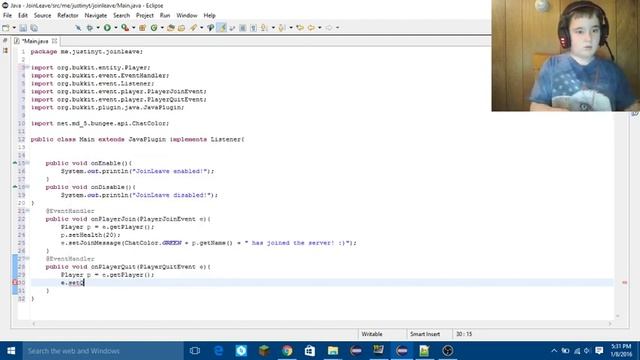Click the New Java Class icon
This screenshot has width=640, height=360.
click(154, 28)
